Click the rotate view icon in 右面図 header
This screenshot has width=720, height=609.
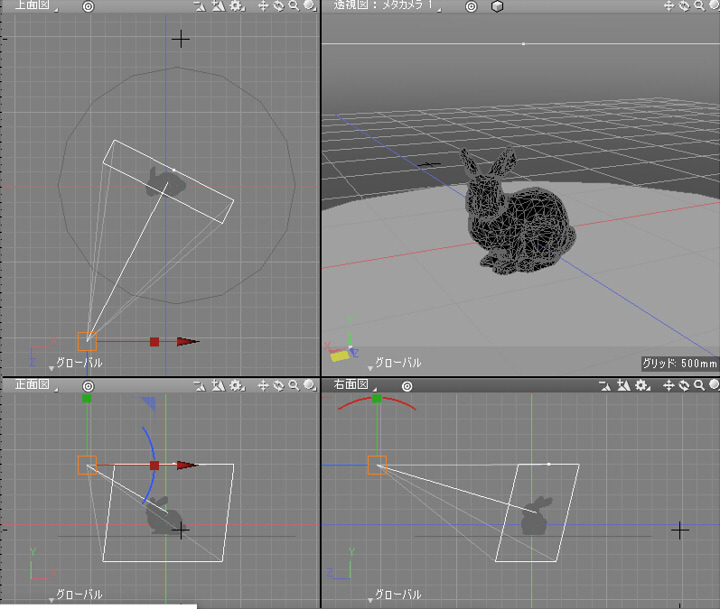click(684, 386)
